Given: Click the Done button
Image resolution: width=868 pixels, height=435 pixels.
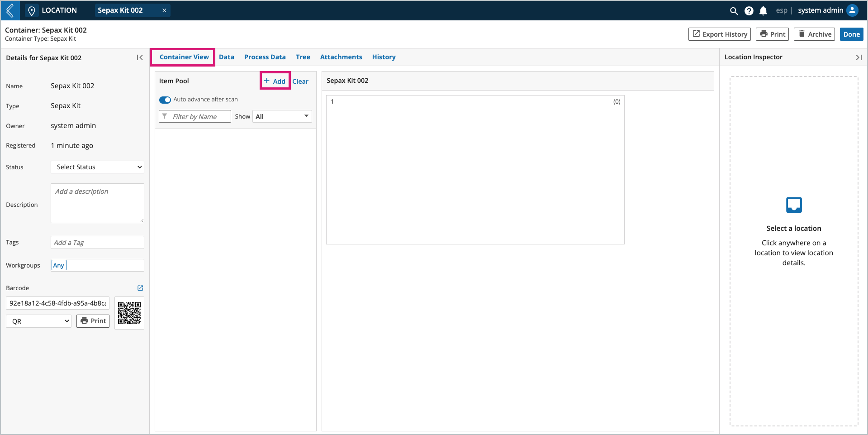Looking at the screenshot, I should (x=851, y=34).
